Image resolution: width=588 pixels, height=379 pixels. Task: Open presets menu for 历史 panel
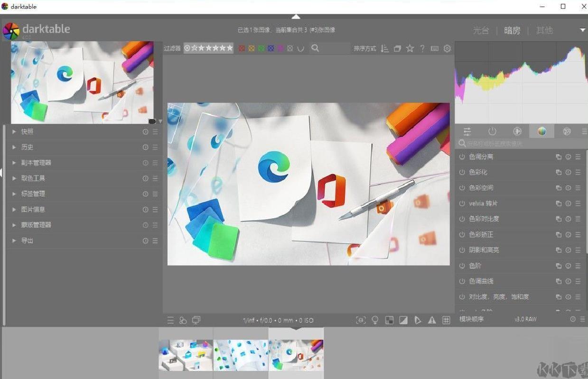point(155,148)
